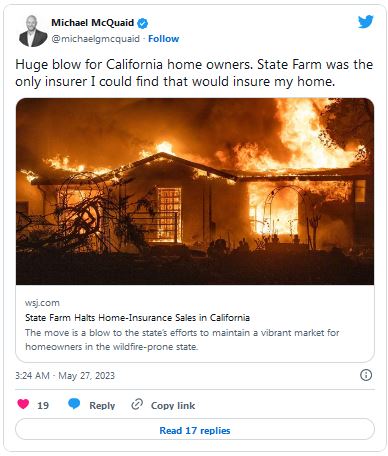388x456 pixels.
Task: Click the reply speech bubble icon
Action: (x=74, y=404)
